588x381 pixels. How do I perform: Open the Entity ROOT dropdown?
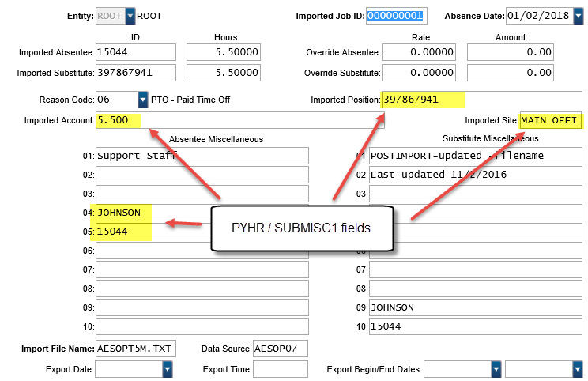tap(130, 15)
